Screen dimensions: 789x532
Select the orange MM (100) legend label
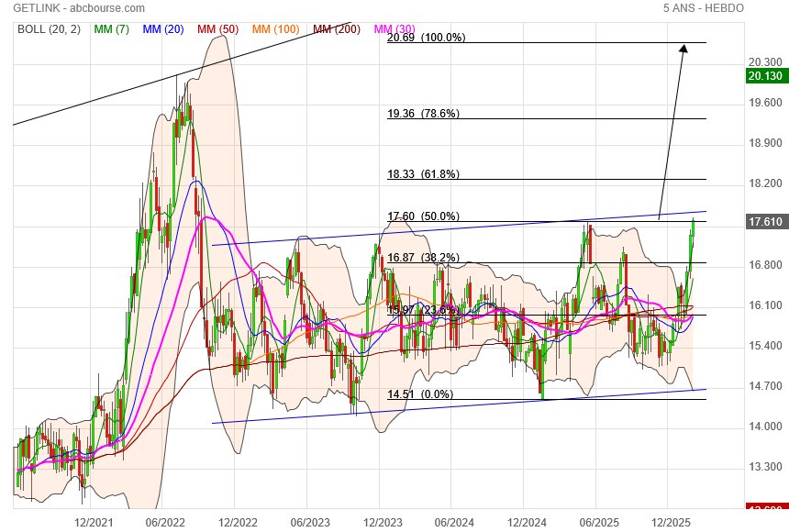pos(276,29)
